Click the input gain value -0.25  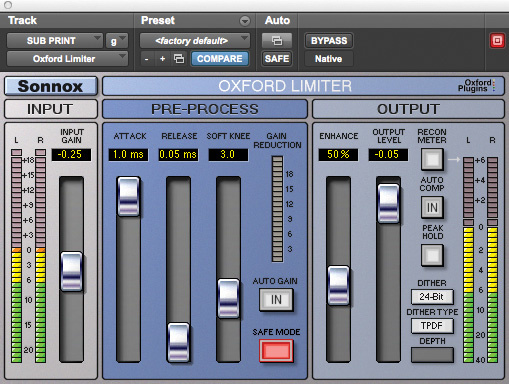click(71, 155)
